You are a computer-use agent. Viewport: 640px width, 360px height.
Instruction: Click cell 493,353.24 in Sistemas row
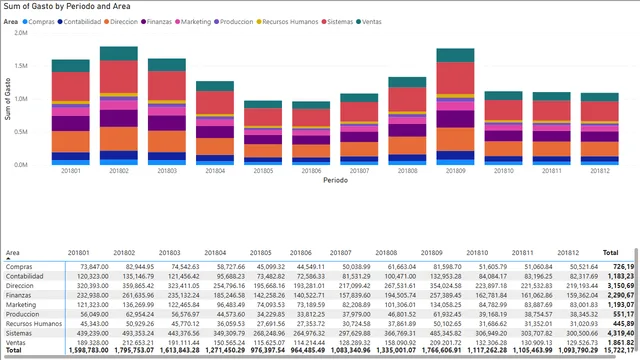pos(137,333)
